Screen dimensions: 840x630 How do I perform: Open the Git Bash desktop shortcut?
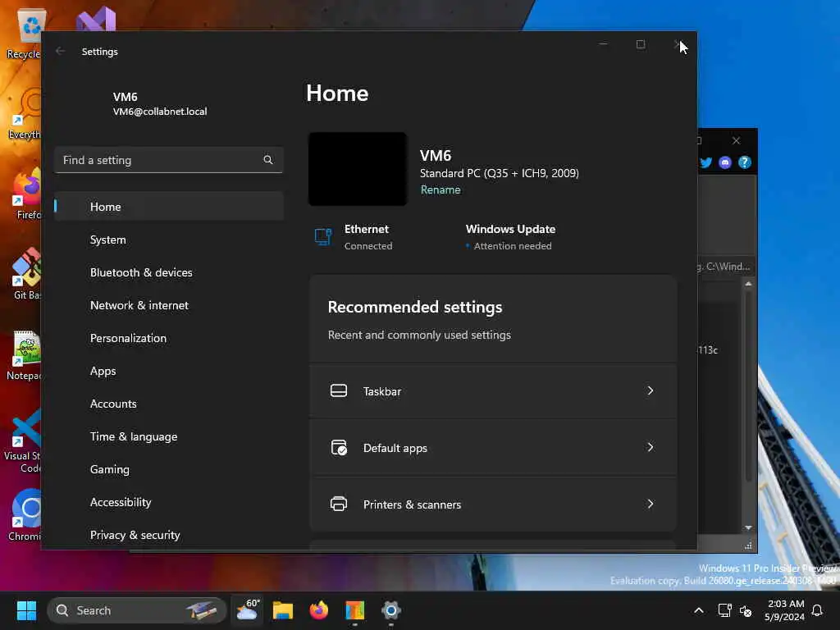click(x=25, y=273)
